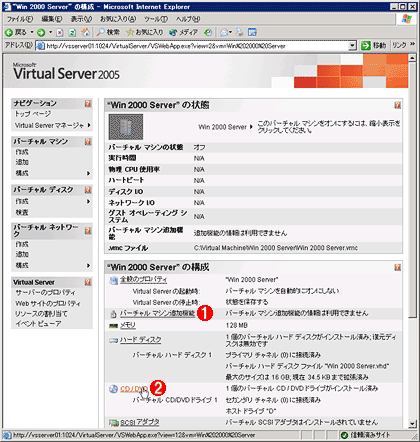Click the Edit page toolbar icon
This screenshot has height=442, width=420.
coord(253,32)
